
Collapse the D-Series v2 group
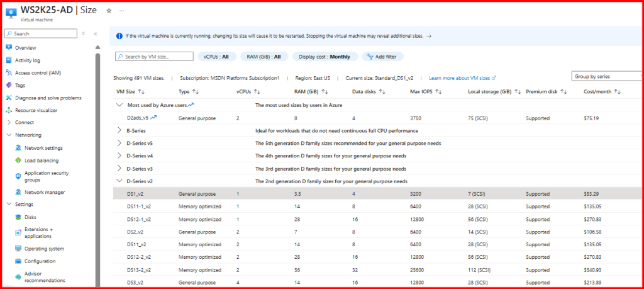coord(119,181)
